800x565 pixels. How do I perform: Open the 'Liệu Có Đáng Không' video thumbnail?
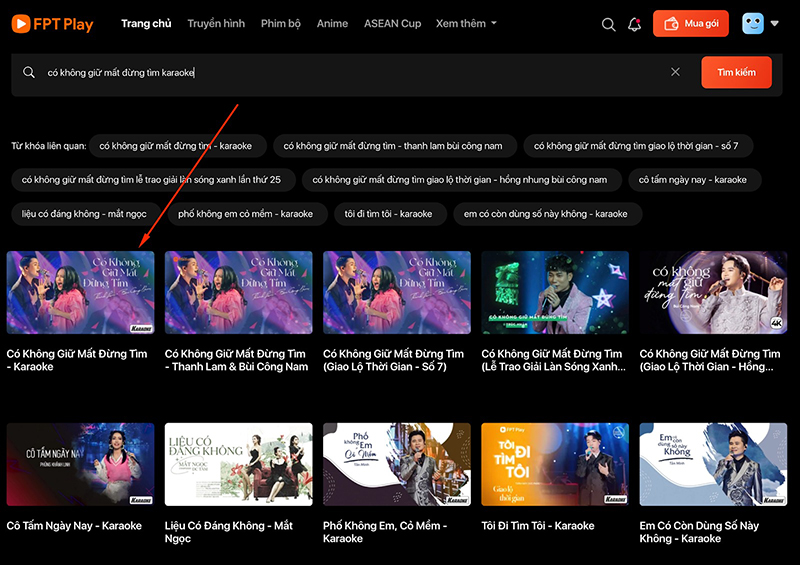pyautogui.click(x=238, y=464)
